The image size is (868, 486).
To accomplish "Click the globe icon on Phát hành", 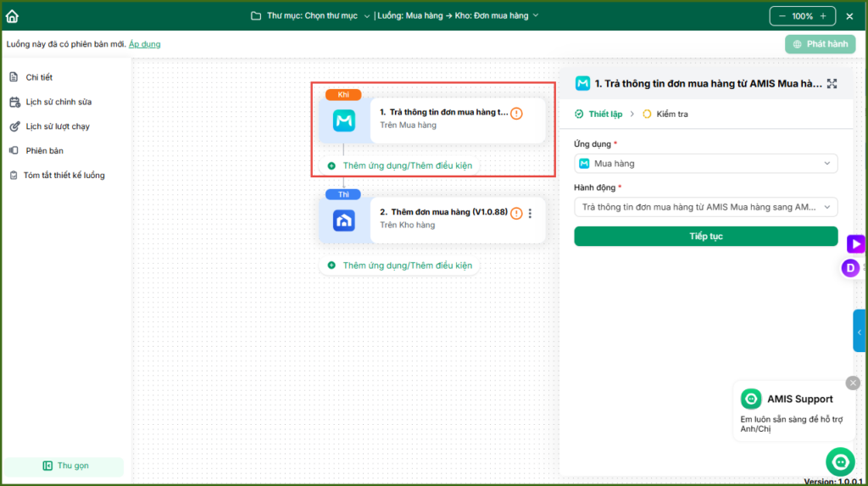I will 797,44.
